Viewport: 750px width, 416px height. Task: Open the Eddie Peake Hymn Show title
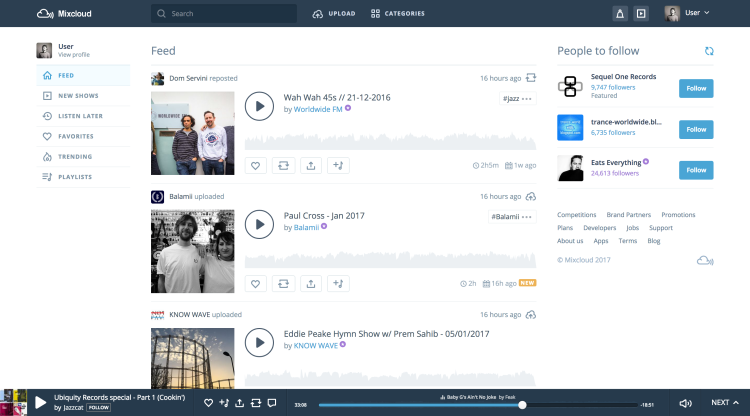tap(386, 334)
